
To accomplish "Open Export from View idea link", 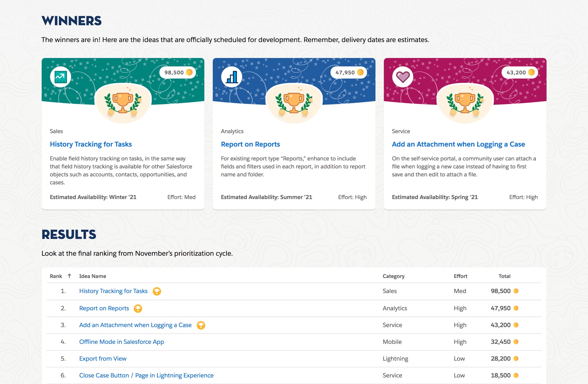I will 103,359.
